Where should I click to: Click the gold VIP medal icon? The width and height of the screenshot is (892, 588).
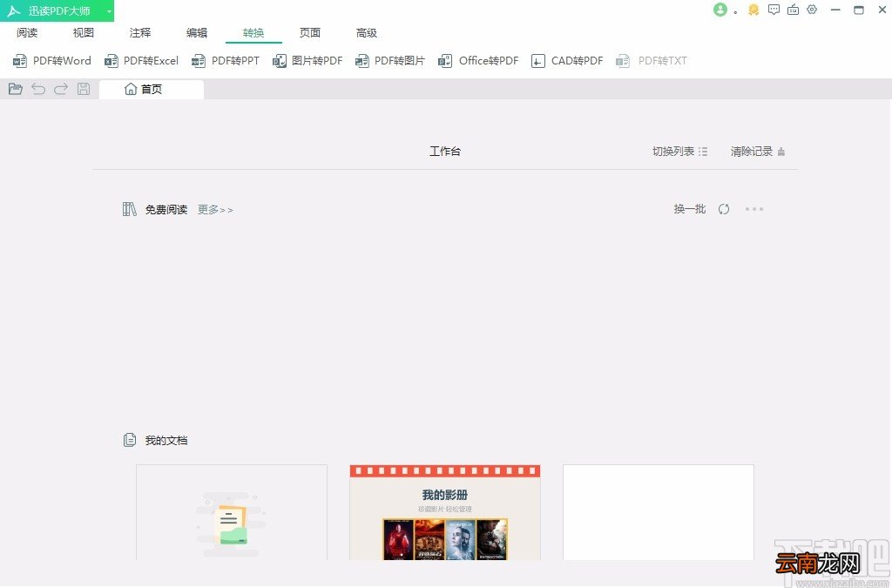click(x=753, y=10)
